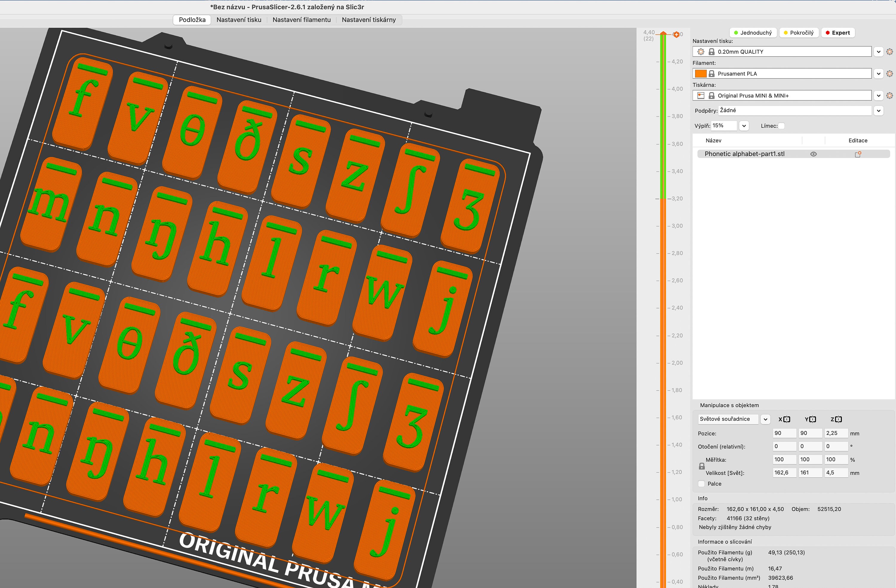Switch to Expert mode
This screenshot has width=896, height=588.
point(838,33)
